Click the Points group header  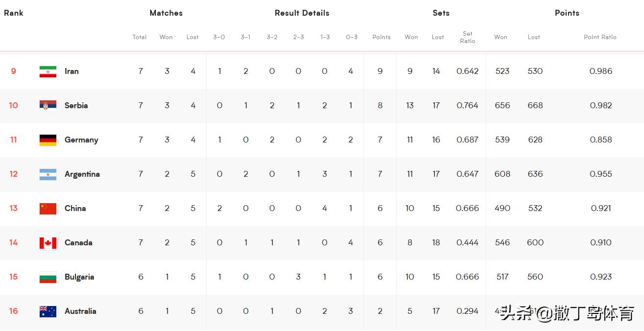click(567, 13)
